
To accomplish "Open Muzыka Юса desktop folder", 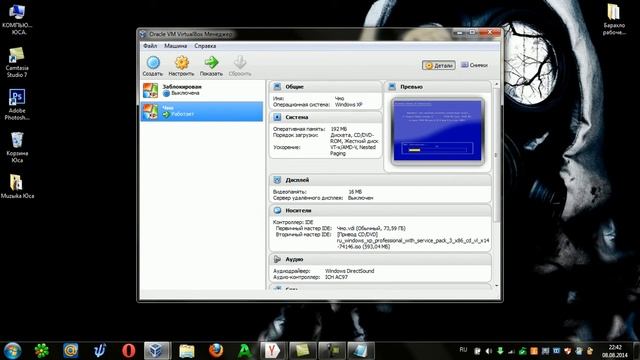I will coord(17,186).
